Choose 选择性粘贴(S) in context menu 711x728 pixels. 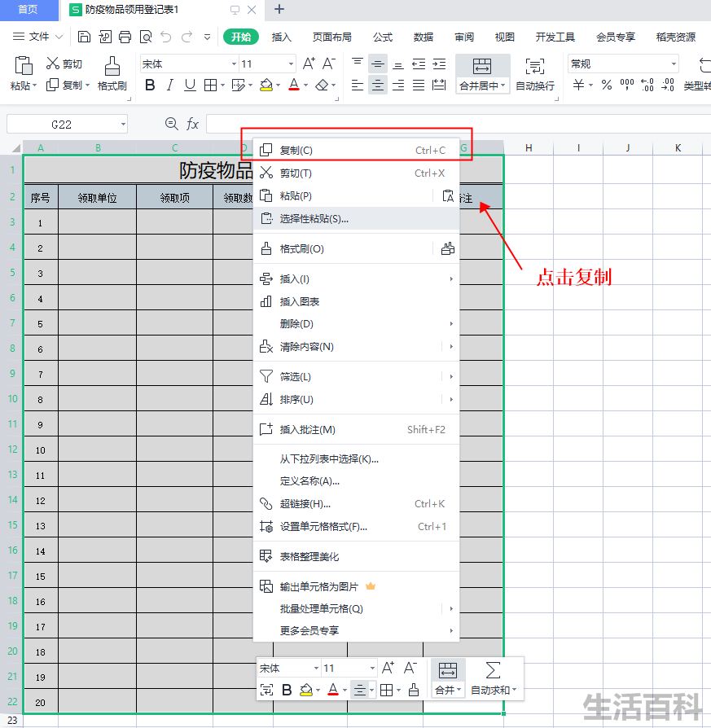click(x=356, y=219)
